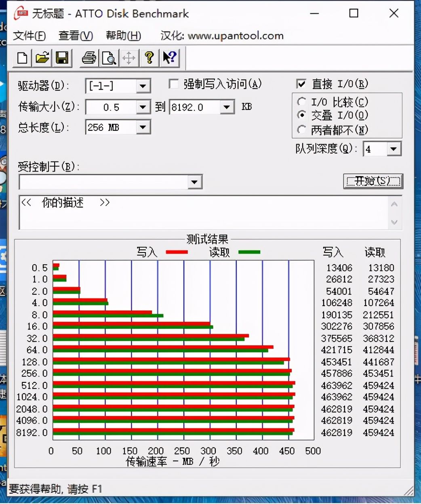This screenshot has height=504, width=421.
Task: Click the write value 457886
Action: (x=337, y=374)
